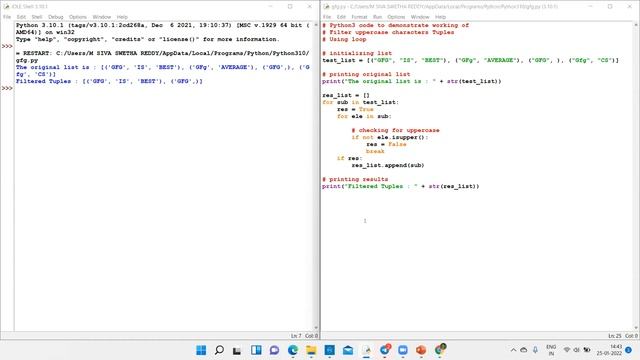This screenshot has height=360, width=640.
Task: Open the Run menu in editor
Action: click(377, 17)
